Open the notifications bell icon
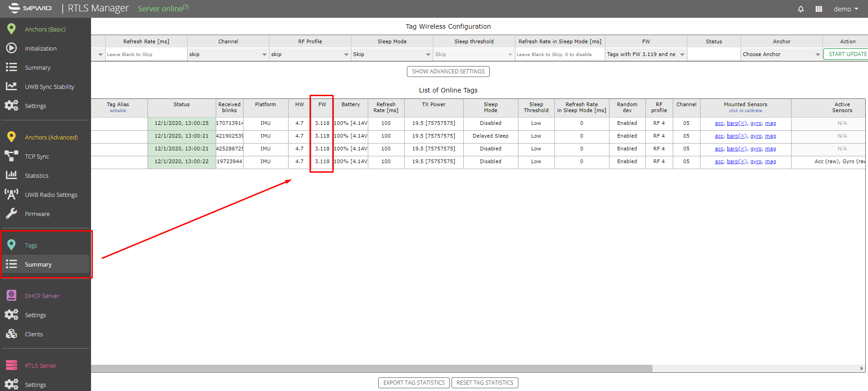Image resolution: width=868 pixels, height=391 pixels. [801, 9]
